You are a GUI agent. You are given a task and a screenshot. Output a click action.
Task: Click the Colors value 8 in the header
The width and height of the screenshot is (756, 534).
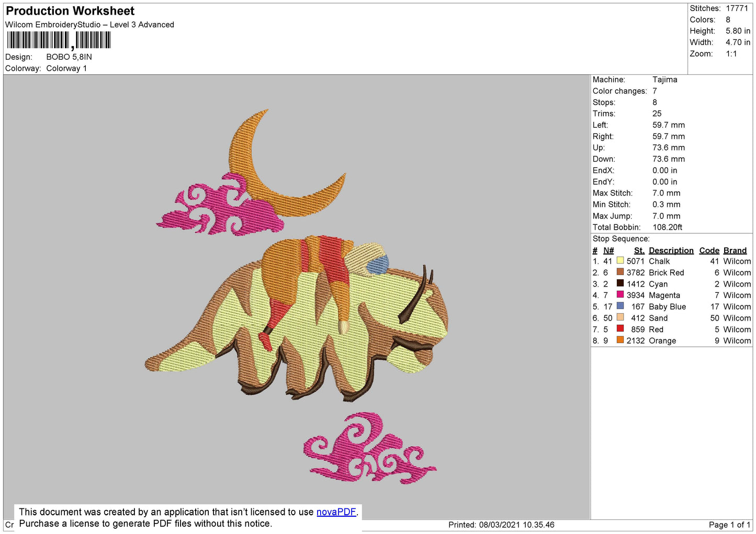[728, 20]
